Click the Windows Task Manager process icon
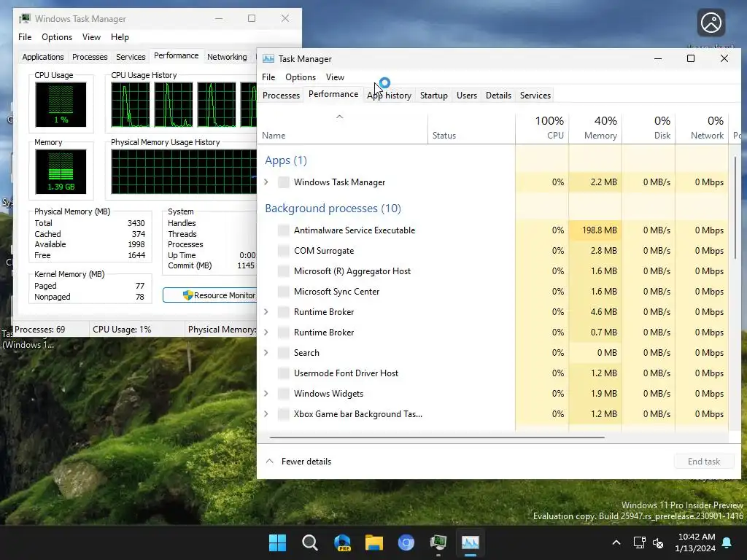This screenshot has width=747, height=560. click(284, 182)
